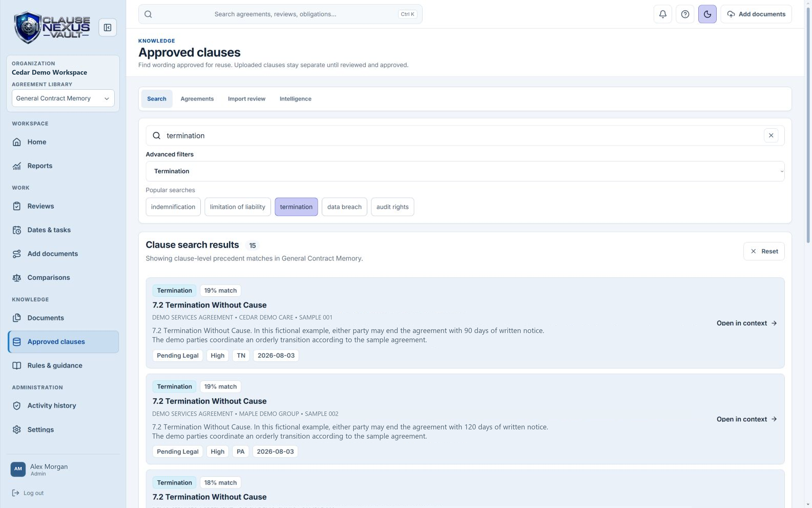This screenshot has height=508, width=812.
Task: Open Reports from the sidebar
Action: pyautogui.click(x=63, y=166)
